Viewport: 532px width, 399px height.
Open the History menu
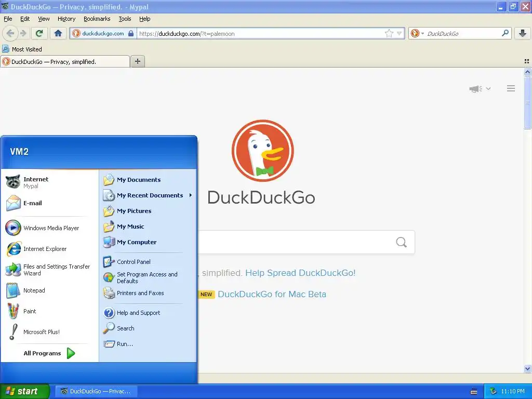66,19
